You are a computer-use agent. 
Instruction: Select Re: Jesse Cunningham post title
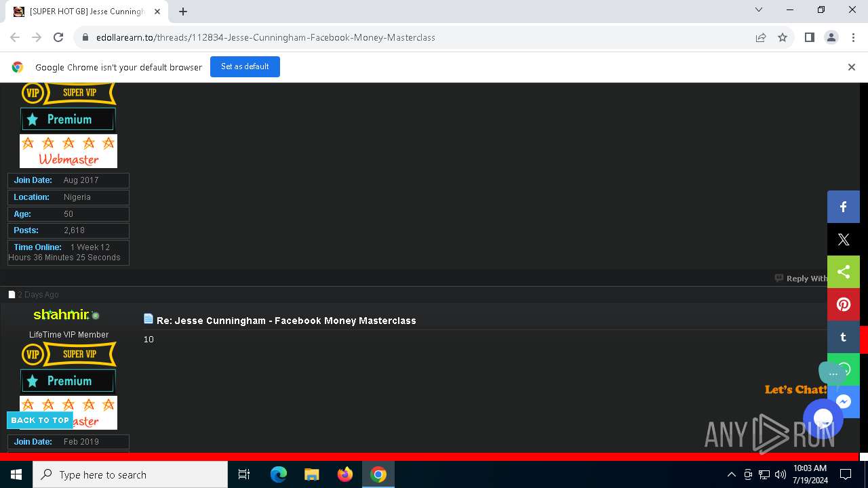tap(286, 321)
